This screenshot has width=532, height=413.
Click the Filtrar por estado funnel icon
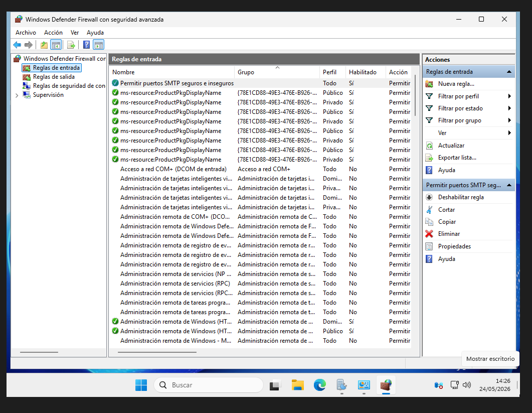pos(429,108)
